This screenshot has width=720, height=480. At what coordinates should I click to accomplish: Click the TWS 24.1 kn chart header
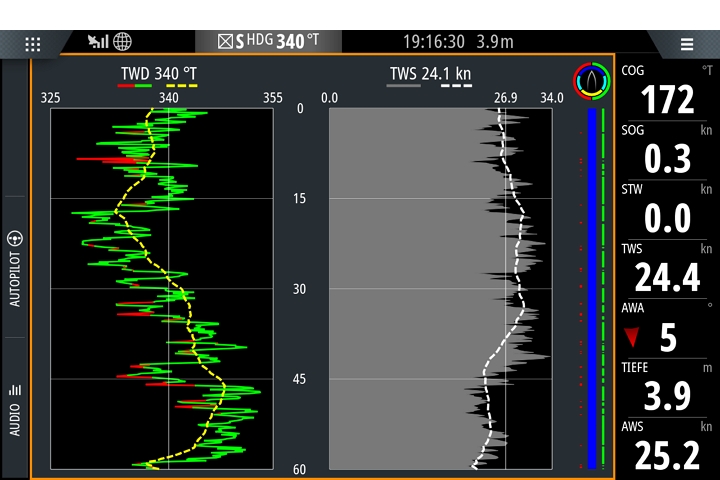(x=430, y=73)
